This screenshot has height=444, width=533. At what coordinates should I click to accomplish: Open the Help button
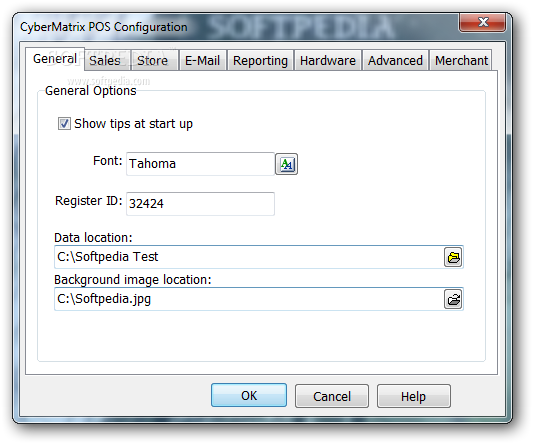tap(414, 396)
